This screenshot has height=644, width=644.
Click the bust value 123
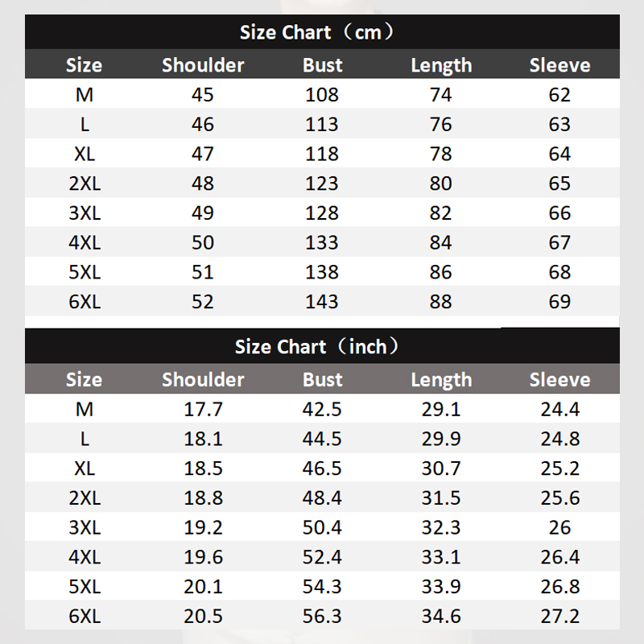tap(322, 184)
